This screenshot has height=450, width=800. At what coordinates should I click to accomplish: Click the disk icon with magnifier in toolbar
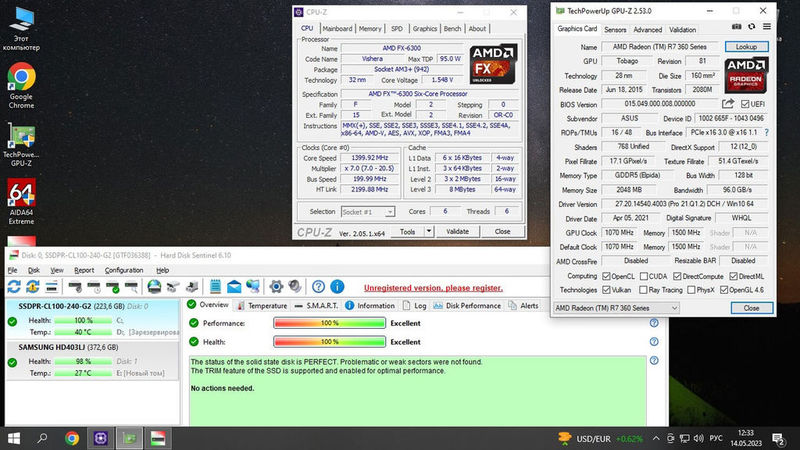(x=131, y=287)
